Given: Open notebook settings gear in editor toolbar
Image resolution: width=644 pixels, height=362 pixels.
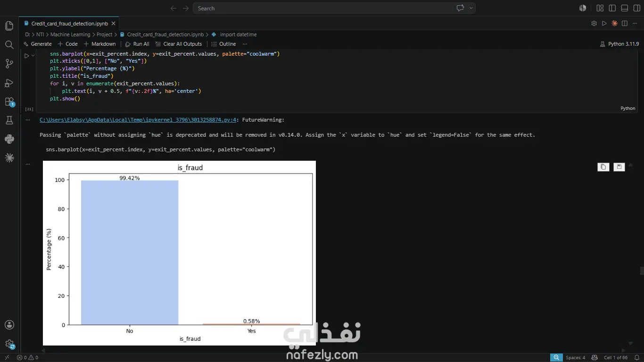Looking at the screenshot, I should click(x=594, y=24).
